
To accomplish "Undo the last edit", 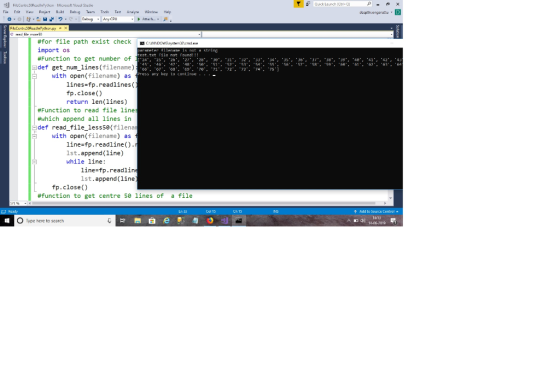I will (60, 19).
